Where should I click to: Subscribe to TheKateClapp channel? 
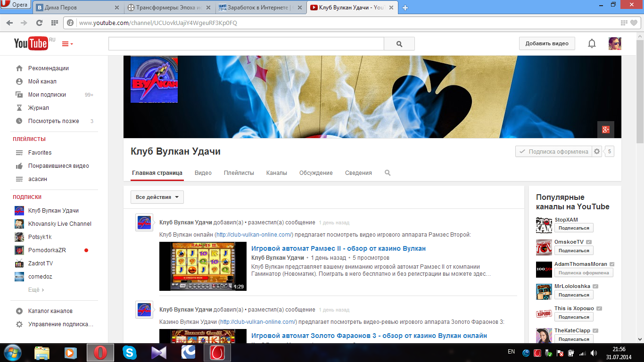[574, 339]
